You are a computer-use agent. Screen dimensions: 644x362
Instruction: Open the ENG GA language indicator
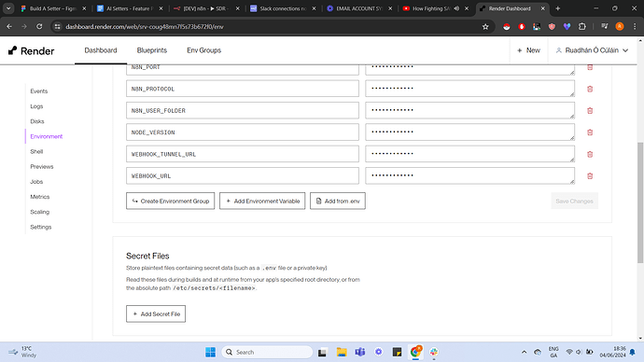click(x=553, y=352)
